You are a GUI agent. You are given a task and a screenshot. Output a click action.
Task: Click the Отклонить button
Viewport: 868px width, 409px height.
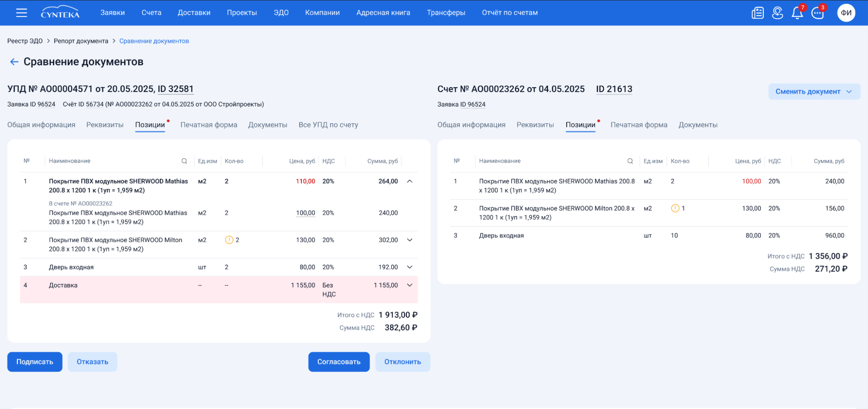click(403, 362)
